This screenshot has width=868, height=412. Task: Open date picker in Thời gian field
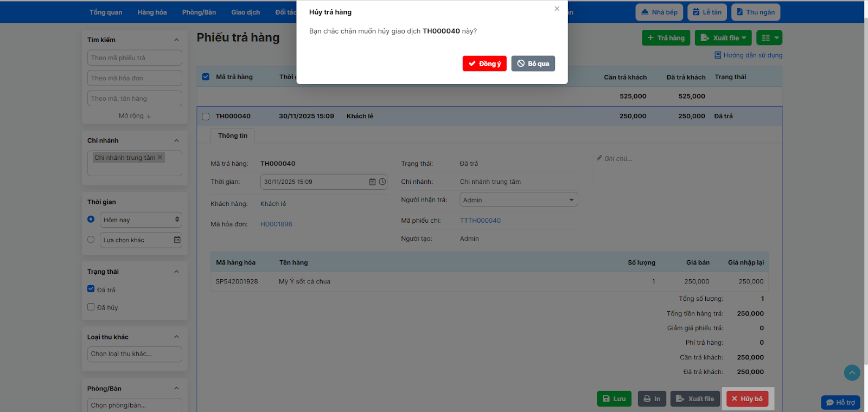tap(372, 182)
